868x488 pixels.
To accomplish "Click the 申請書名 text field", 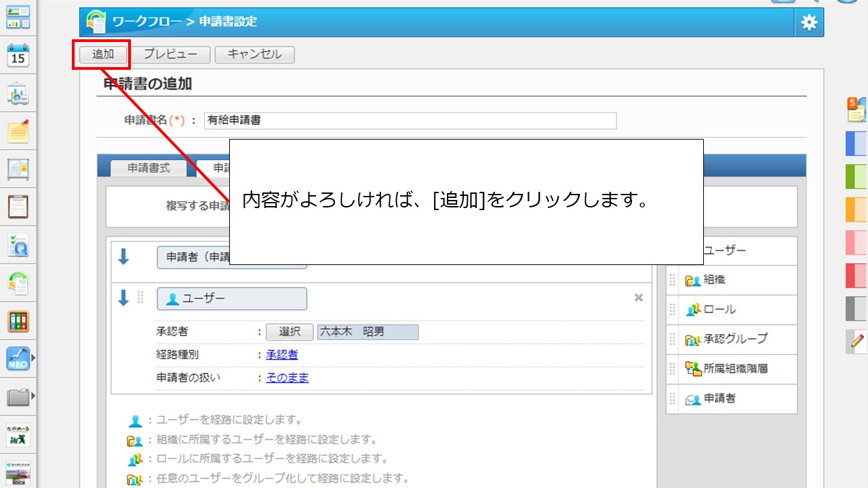I will (410, 121).
